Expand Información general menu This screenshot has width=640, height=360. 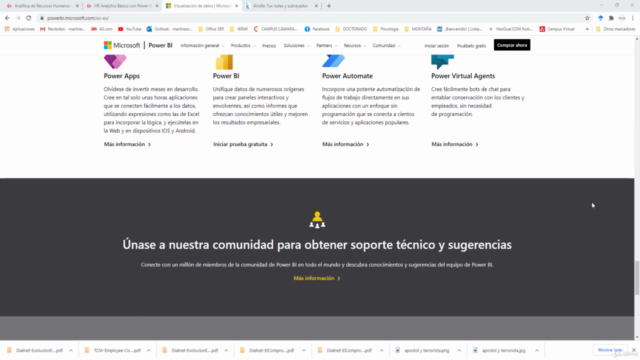202,46
